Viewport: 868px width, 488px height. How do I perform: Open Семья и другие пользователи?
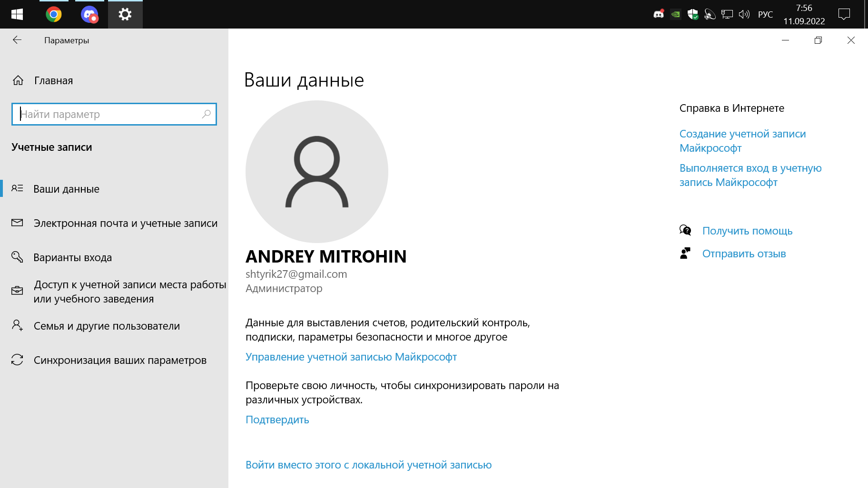click(107, 326)
